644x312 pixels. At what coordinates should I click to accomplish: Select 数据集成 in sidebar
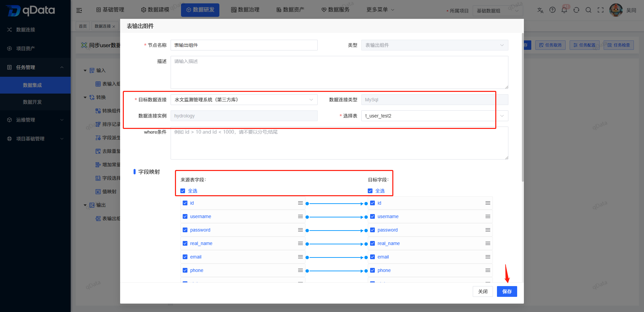(35, 85)
